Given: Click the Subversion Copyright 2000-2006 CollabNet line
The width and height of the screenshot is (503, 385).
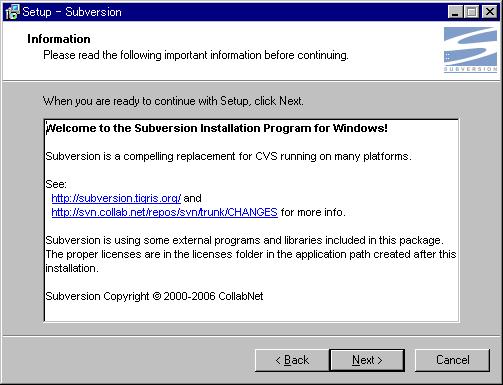Looking at the screenshot, I should pos(154,296).
